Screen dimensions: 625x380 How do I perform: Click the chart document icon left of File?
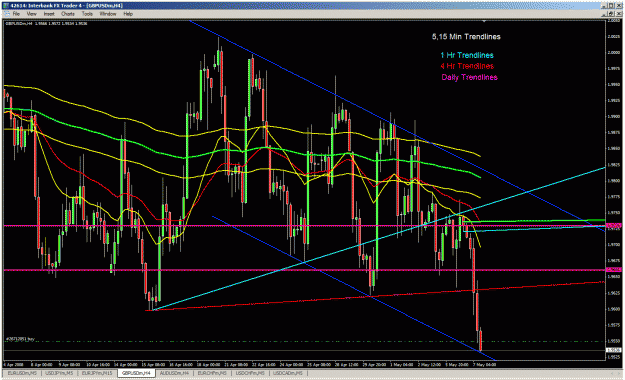tap(6, 14)
